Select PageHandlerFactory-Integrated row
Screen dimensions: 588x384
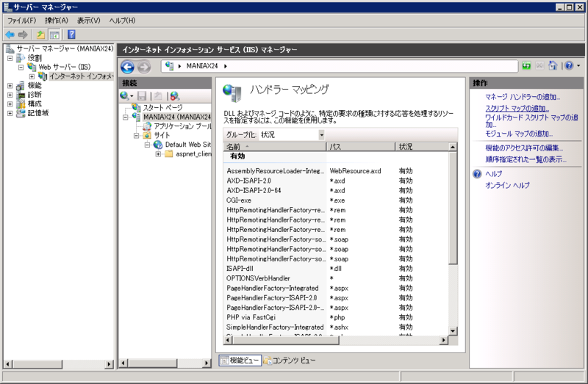click(x=336, y=288)
